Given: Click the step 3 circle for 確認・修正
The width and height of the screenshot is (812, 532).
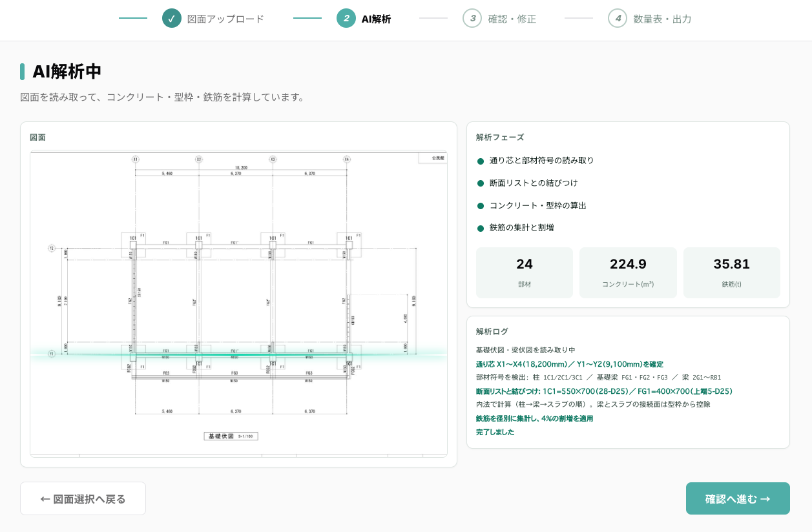Looking at the screenshot, I should click(472, 18).
